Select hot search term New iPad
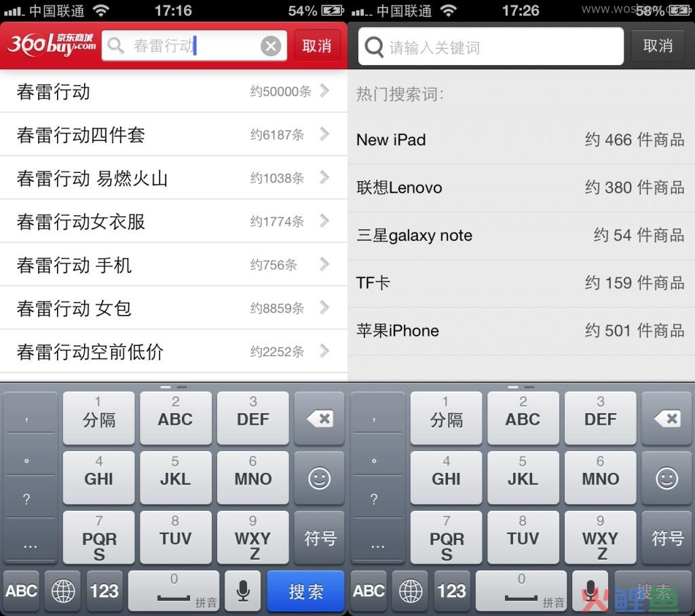The image size is (695, 616). point(391,140)
